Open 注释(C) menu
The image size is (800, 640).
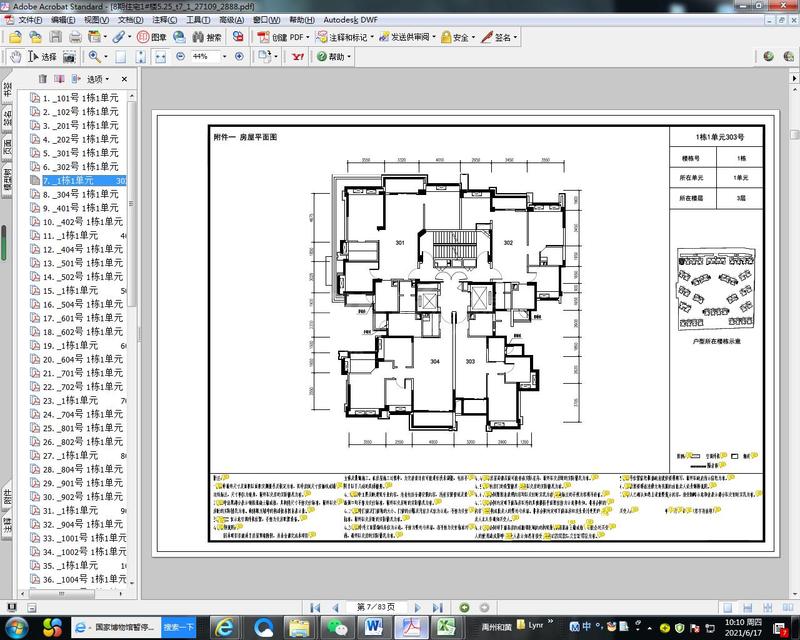(164, 20)
